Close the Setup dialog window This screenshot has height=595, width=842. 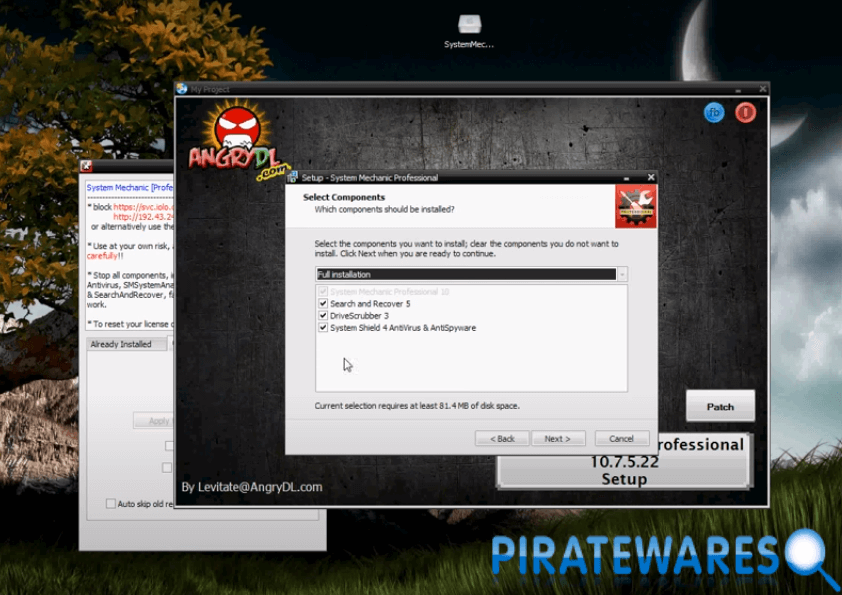(650, 177)
